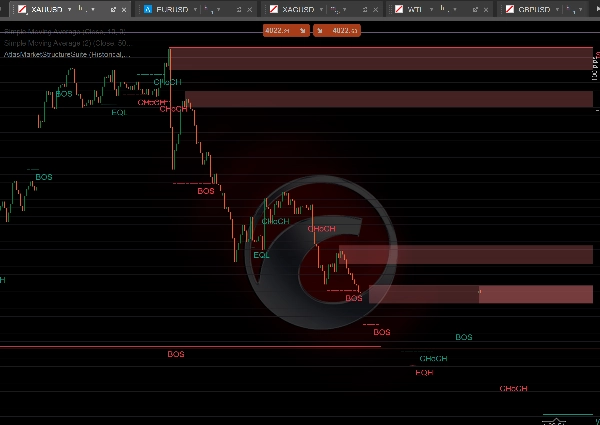Image resolution: width=600 pixels, height=425 pixels.
Task: Open the XAGUSD symbol dropdown arrow
Action: (x=321, y=10)
